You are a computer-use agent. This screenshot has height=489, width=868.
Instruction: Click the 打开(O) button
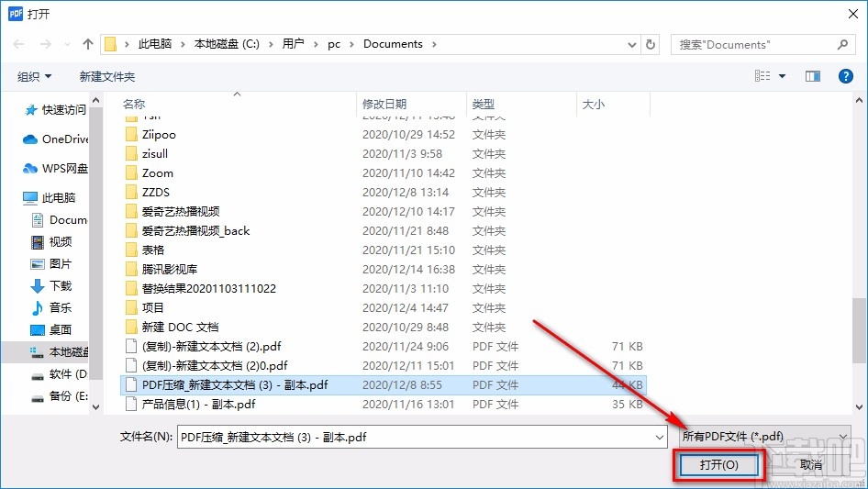(x=719, y=464)
